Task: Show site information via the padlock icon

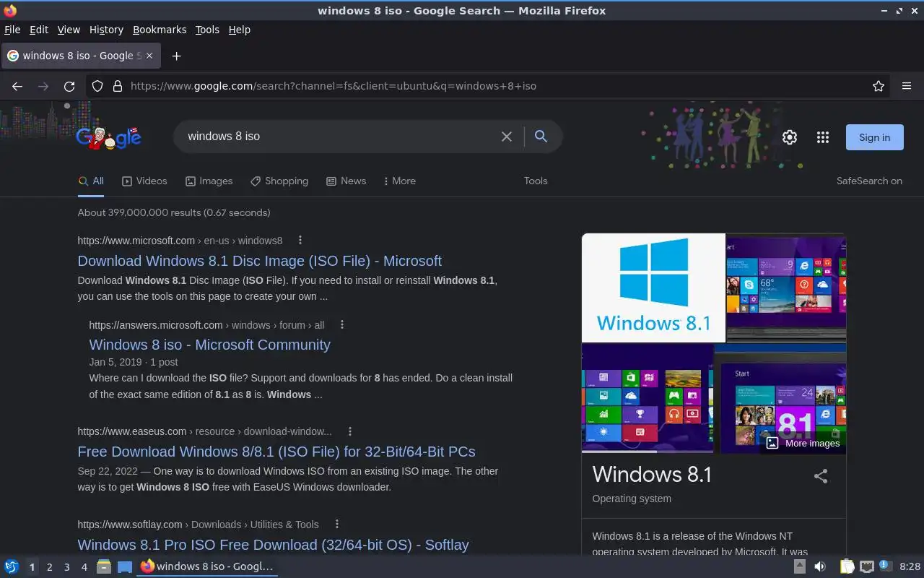Action: 118,86
